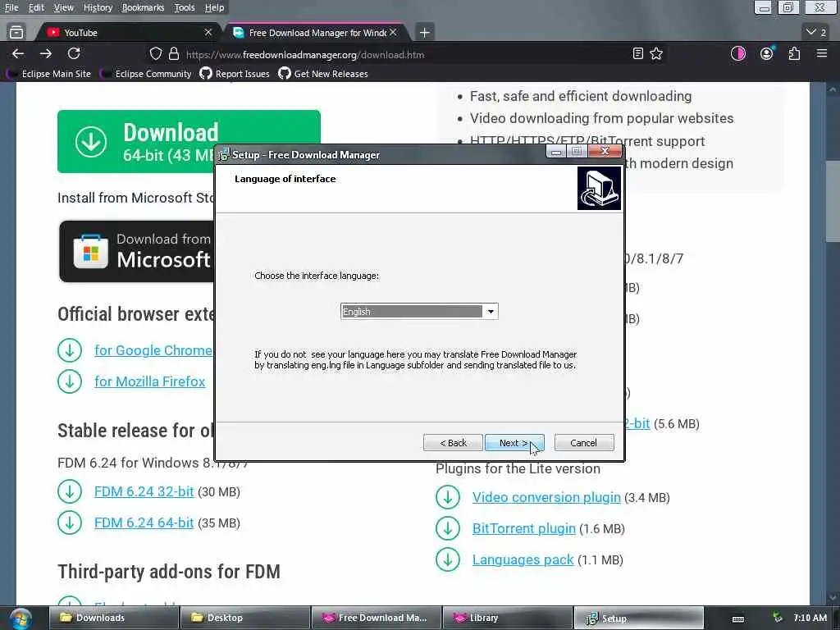Toggle reader view icon in address bar
Image resolution: width=840 pixels, height=630 pixels.
[637, 53]
